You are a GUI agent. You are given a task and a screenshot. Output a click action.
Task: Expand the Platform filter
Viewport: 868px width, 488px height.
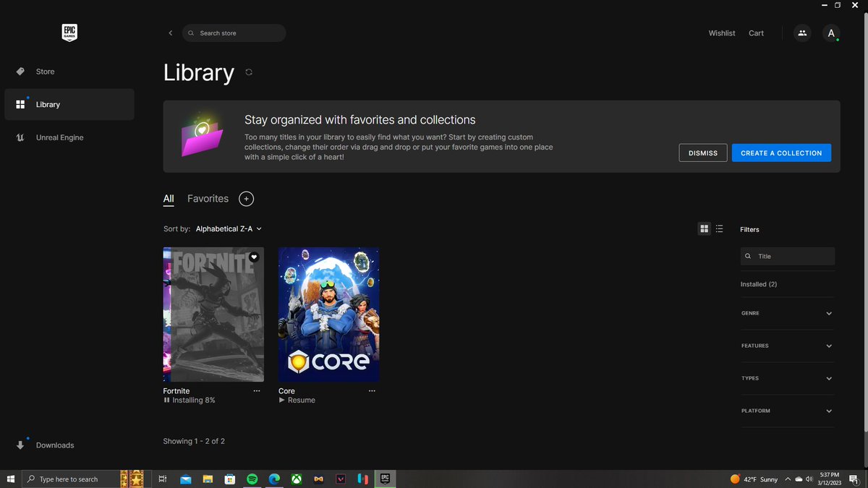[787, 411]
